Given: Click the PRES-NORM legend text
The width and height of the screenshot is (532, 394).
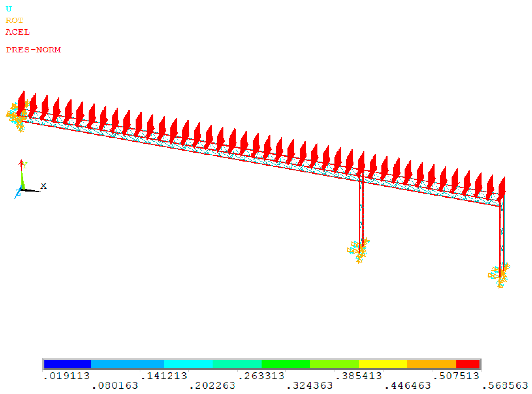Looking at the screenshot, I should [x=33, y=50].
